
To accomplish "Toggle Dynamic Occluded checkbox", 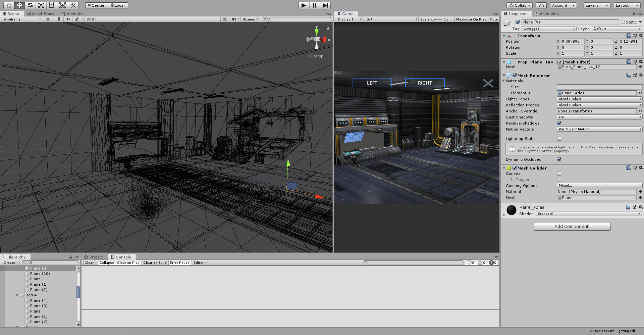I will coord(559,159).
